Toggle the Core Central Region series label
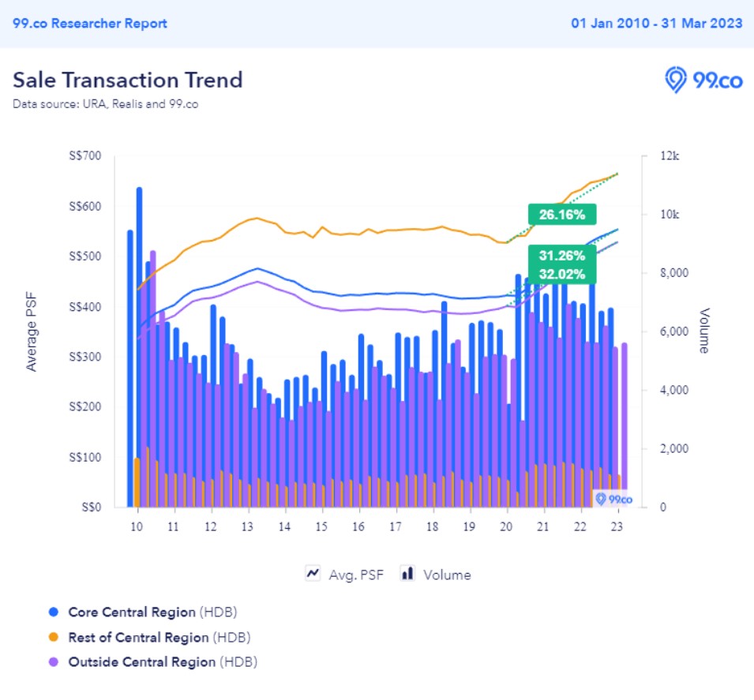Image resolution: width=754 pixels, height=700 pixels. [132, 612]
